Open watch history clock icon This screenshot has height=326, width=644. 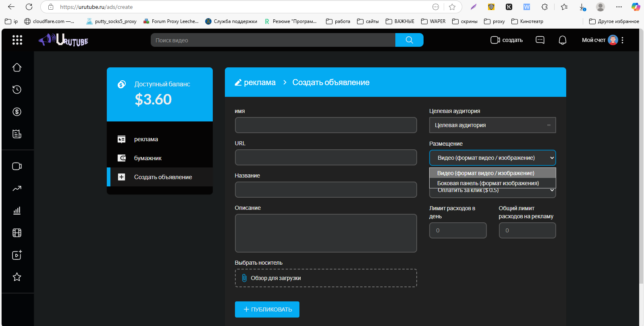(17, 90)
